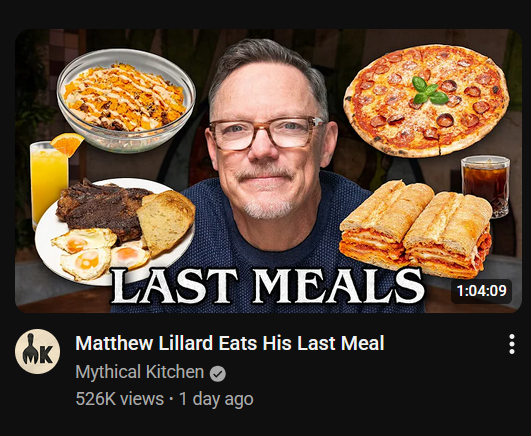Click the garlic bread slice on the plate

coord(165,221)
